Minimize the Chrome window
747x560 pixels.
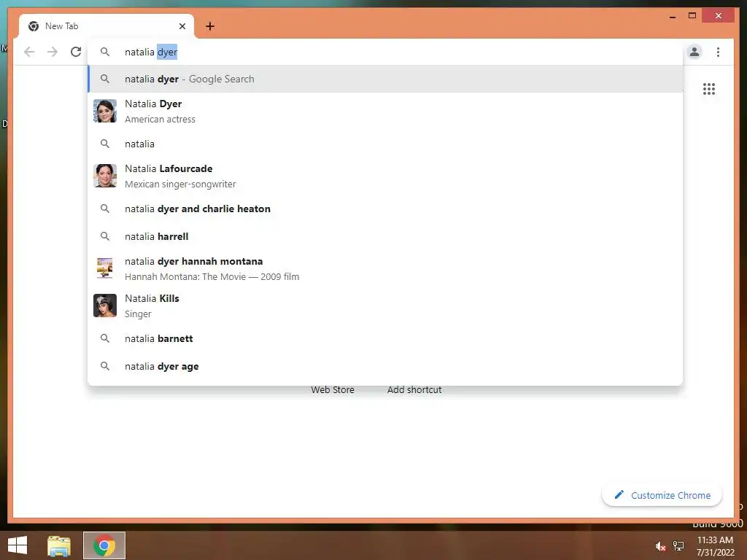[x=672, y=16]
